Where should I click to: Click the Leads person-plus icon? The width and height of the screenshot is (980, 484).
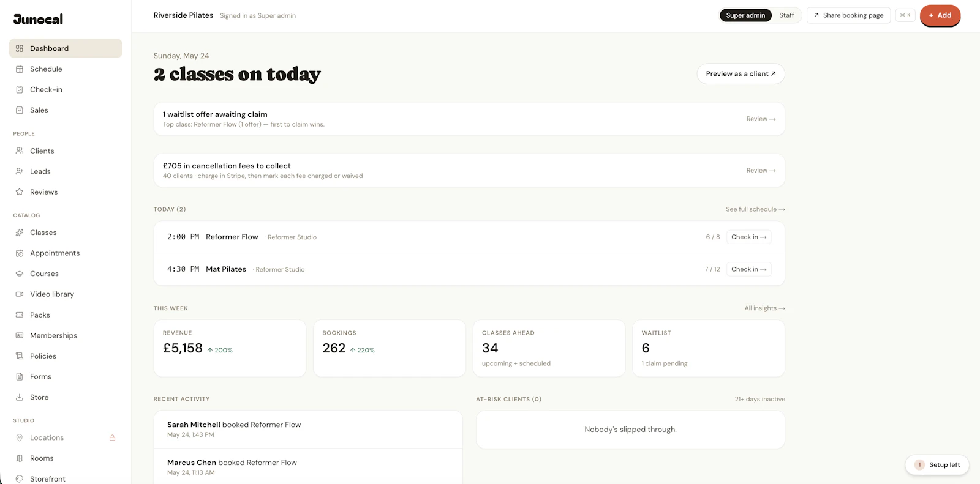point(20,171)
